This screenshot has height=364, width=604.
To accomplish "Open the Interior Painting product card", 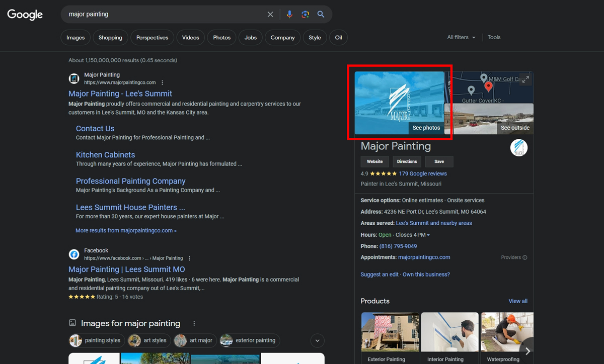I will (450, 338).
